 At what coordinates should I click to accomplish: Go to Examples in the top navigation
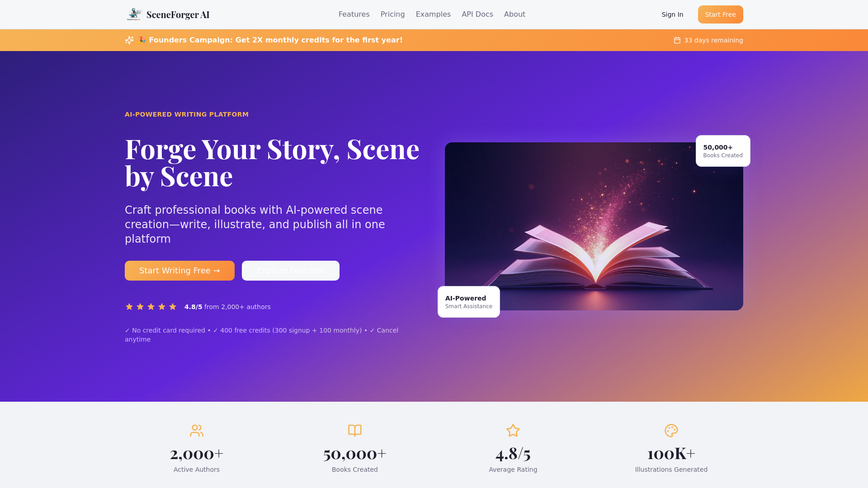point(433,14)
